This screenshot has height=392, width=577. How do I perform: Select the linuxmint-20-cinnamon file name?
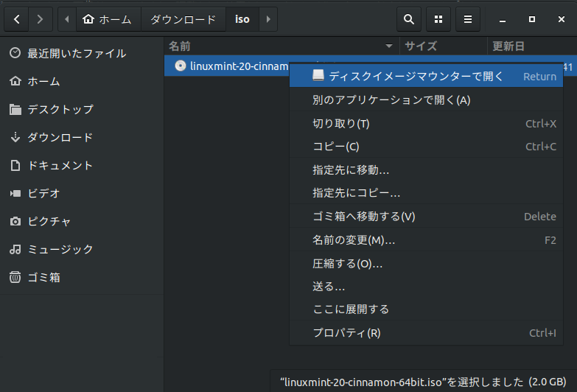239,66
